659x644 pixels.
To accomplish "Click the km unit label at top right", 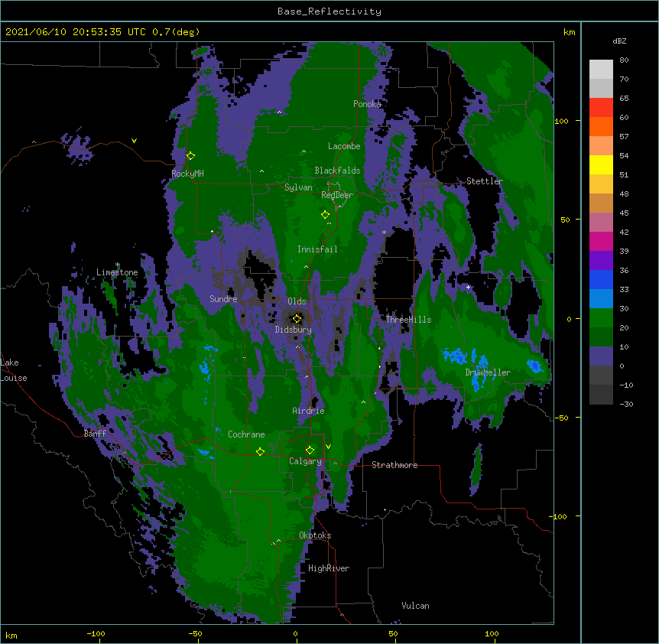I will (x=570, y=32).
